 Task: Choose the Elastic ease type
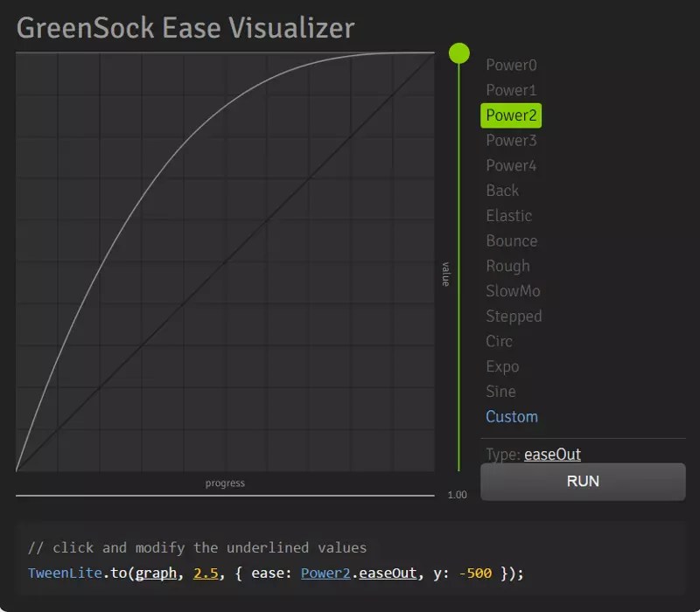(508, 215)
